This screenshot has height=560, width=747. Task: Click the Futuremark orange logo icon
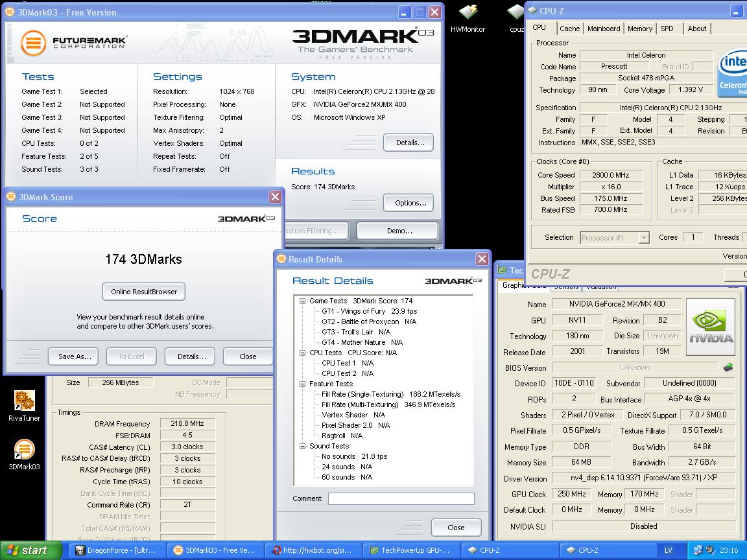point(33,43)
